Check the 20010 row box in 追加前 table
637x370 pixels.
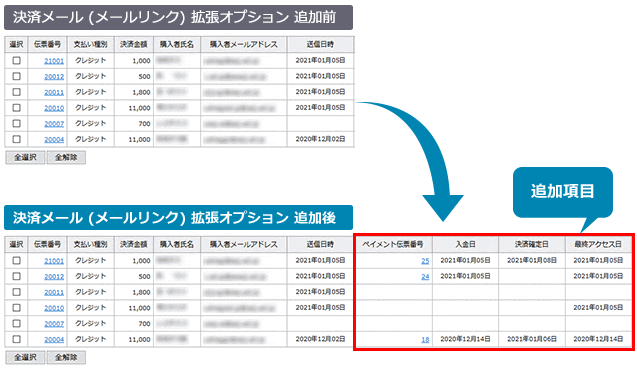tap(16, 108)
